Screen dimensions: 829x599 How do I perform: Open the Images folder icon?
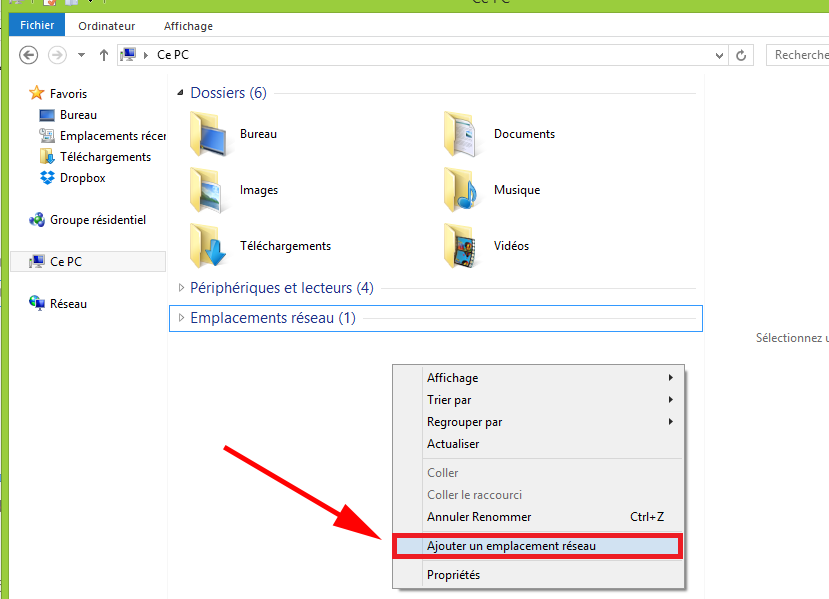point(209,190)
